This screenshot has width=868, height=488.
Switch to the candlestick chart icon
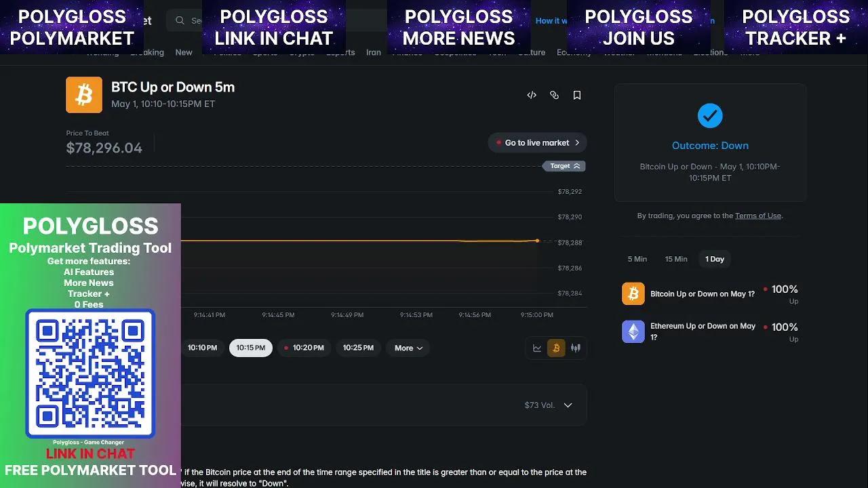pos(576,348)
